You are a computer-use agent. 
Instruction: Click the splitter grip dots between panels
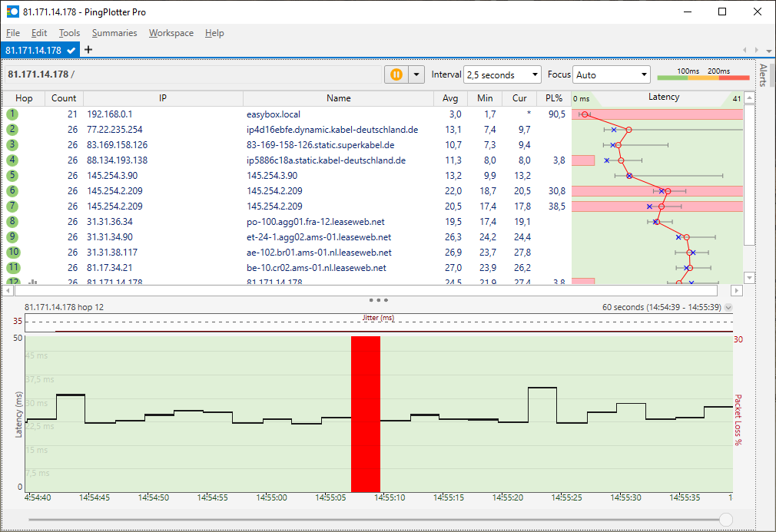pyautogui.click(x=377, y=299)
